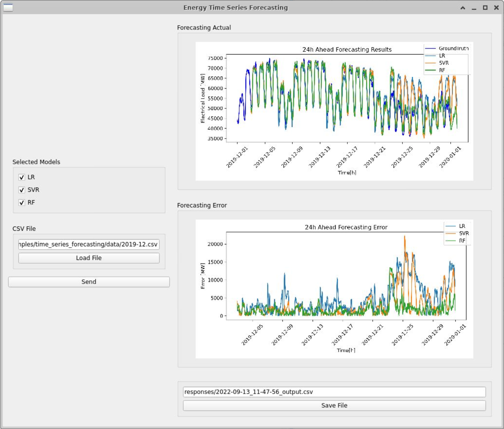Click the GroundTruth legend entry in results chart
Screen dimensions: 504x429
point(447,48)
